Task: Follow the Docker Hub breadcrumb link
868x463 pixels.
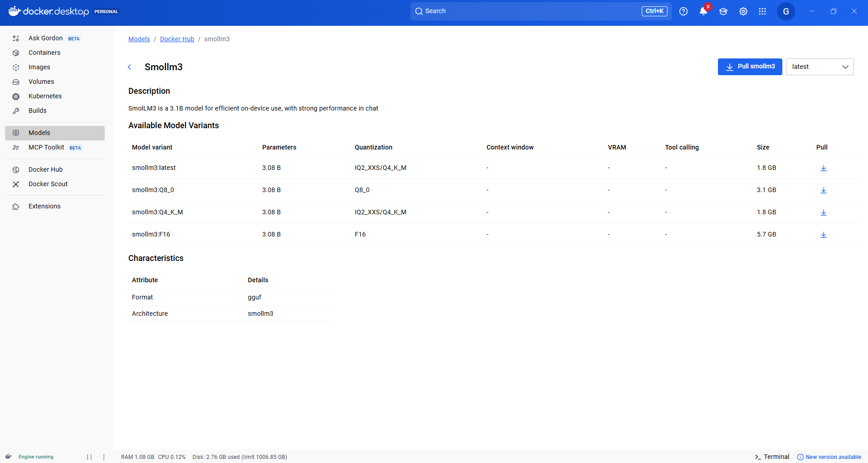Action: coord(177,39)
